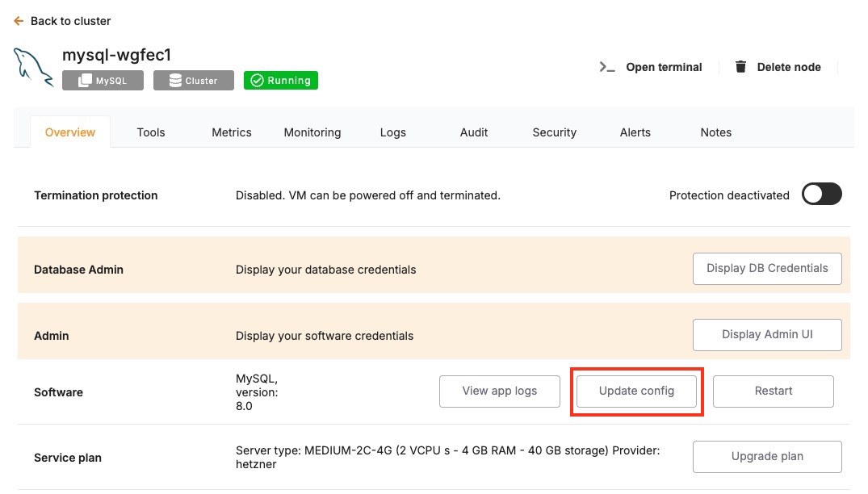Click the green Running status badge
Image resolution: width=868 pixels, height=494 pixels.
pyautogui.click(x=281, y=81)
